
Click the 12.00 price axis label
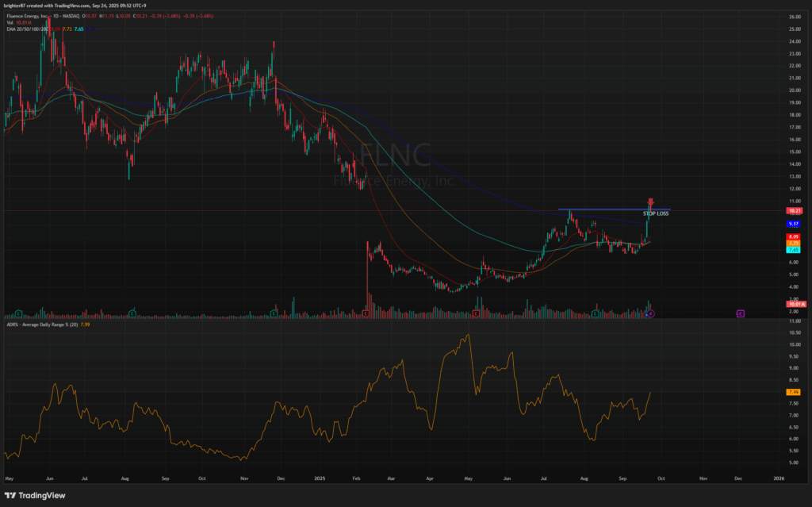pyautogui.click(x=795, y=189)
